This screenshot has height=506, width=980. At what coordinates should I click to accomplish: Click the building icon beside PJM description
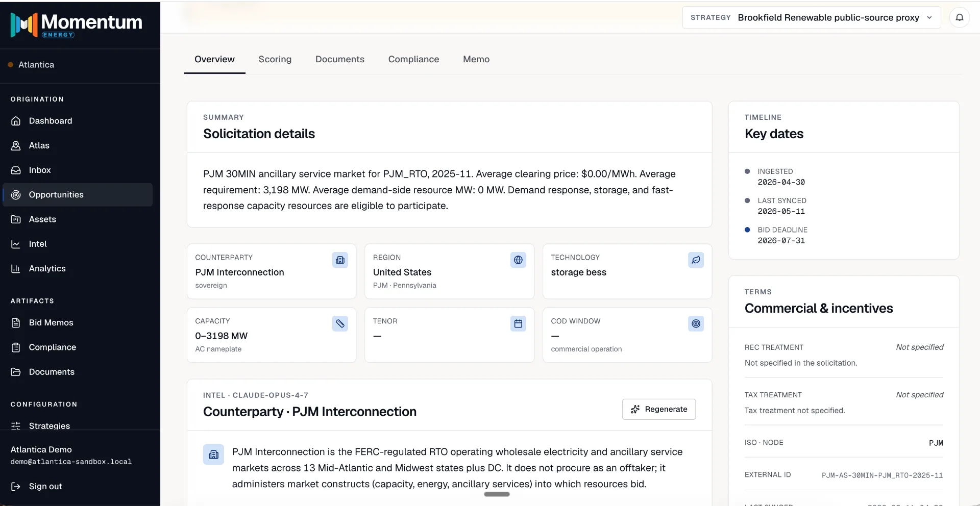click(x=213, y=454)
